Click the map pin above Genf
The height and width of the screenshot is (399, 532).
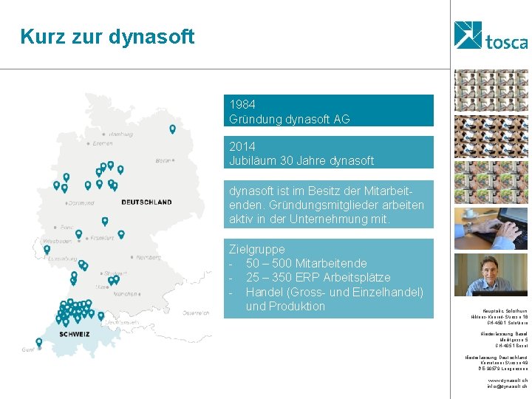coord(39,342)
